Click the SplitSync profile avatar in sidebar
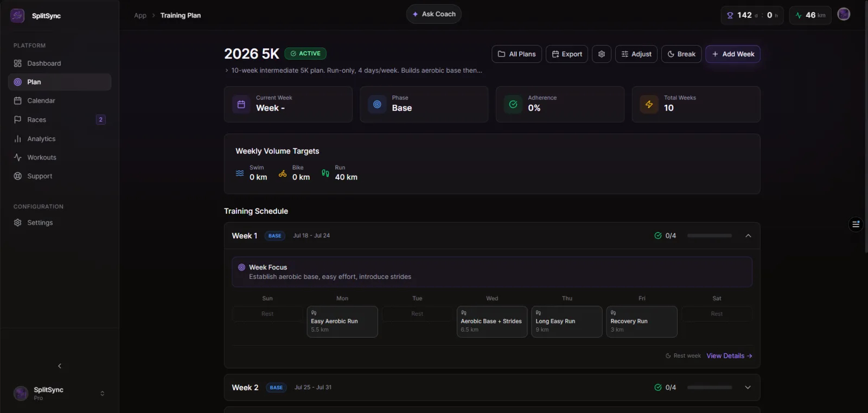 coord(21,393)
